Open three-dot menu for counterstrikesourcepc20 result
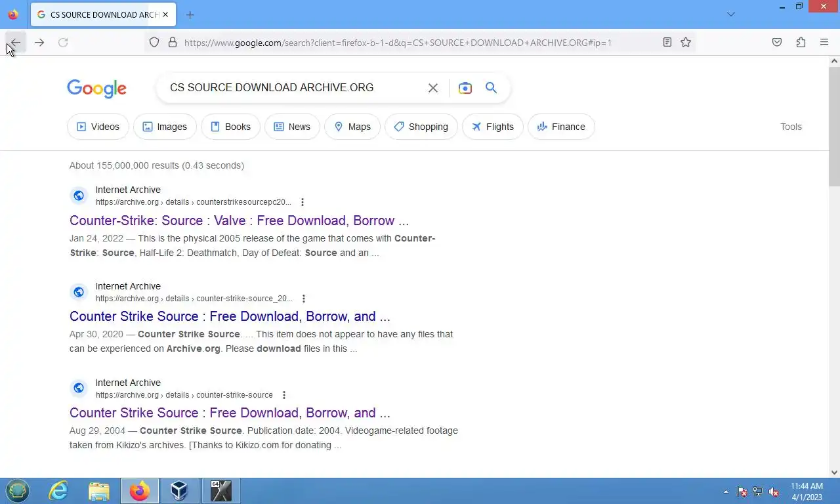Screen dimensions: 840x504 point(303,202)
